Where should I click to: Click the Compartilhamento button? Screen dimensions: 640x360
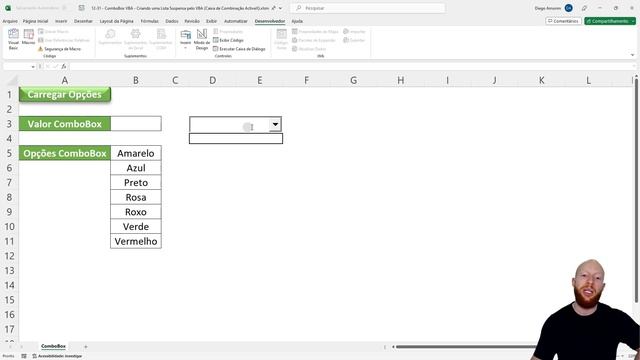(x=610, y=21)
